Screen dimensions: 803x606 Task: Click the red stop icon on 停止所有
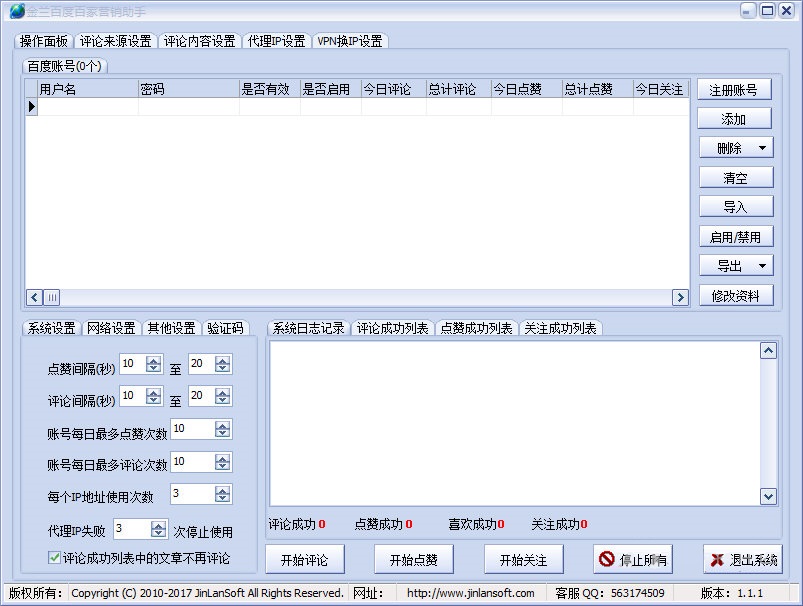[606, 560]
